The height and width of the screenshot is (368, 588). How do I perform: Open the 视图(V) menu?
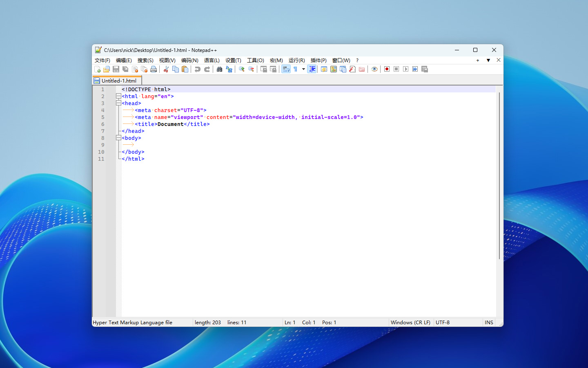tap(167, 60)
